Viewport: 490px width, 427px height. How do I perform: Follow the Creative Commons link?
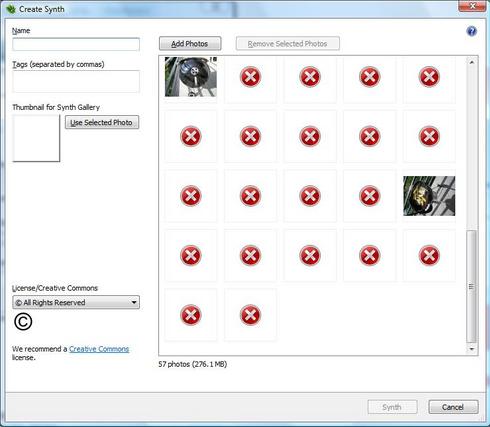99,349
